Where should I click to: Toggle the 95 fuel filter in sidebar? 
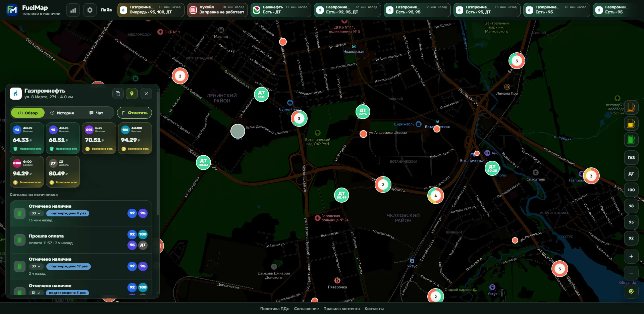(x=631, y=222)
